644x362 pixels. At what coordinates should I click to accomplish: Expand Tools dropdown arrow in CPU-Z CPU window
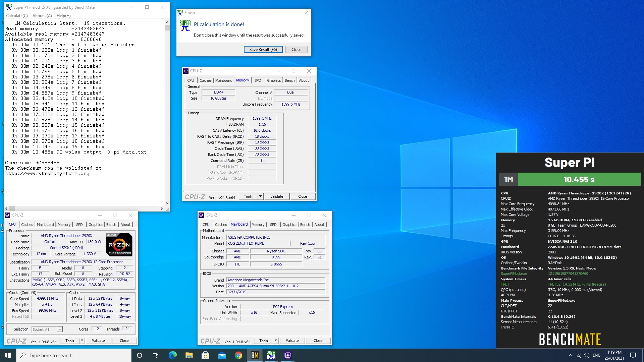[82, 341]
